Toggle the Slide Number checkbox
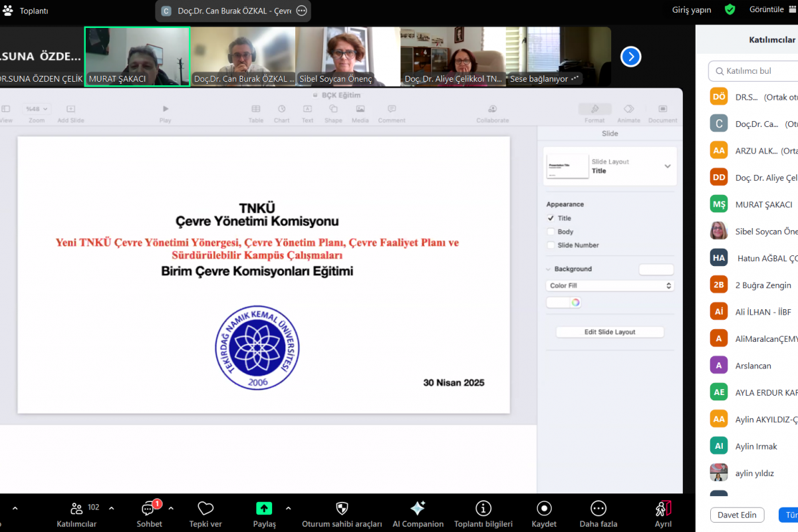This screenshot has height=532, width=798. 551,245
